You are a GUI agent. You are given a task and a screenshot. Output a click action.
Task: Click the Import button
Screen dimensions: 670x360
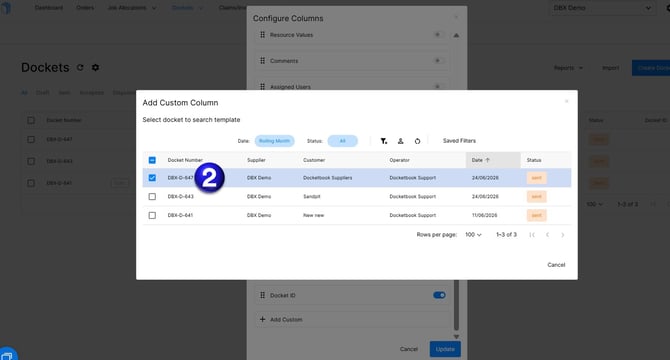click(611, 68)
